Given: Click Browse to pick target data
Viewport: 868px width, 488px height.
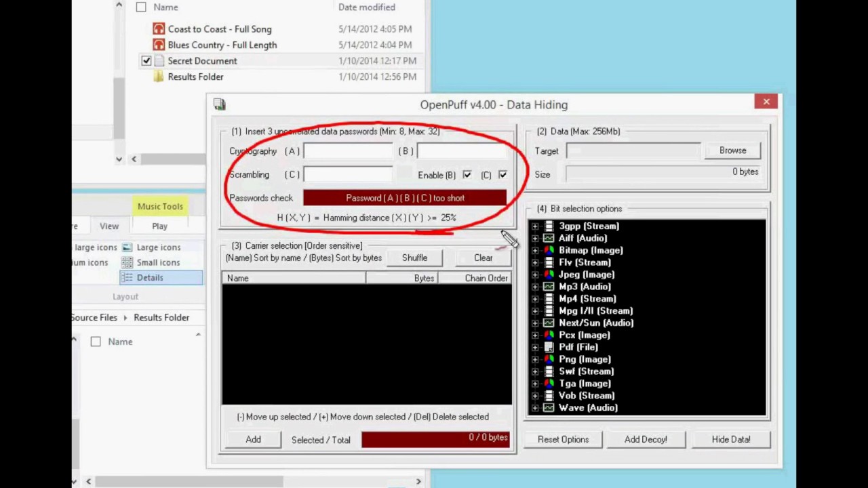Looking at the screenshot, I should [732, 150].
